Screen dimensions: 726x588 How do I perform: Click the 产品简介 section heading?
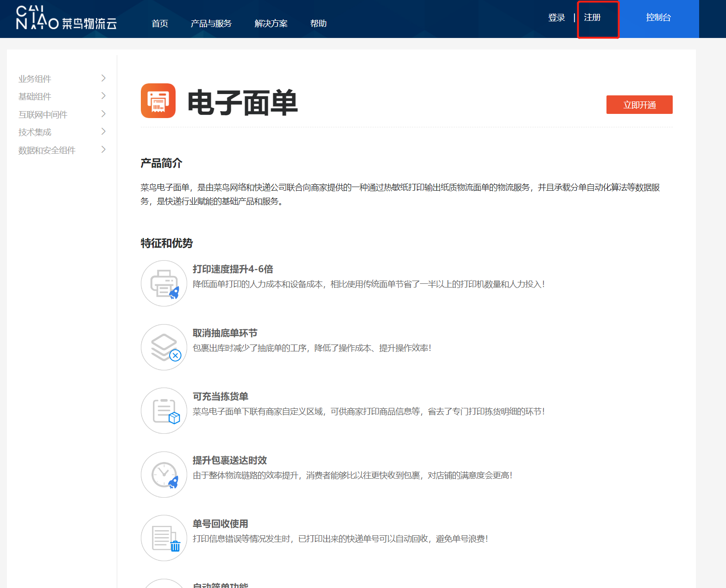coord(161,163)
